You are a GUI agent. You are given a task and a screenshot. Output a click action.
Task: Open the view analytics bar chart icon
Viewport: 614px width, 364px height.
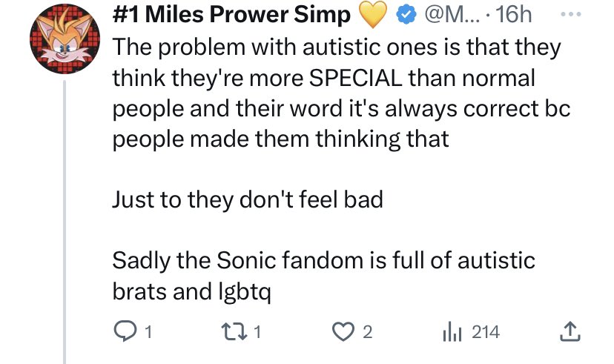tap(452, 331)
